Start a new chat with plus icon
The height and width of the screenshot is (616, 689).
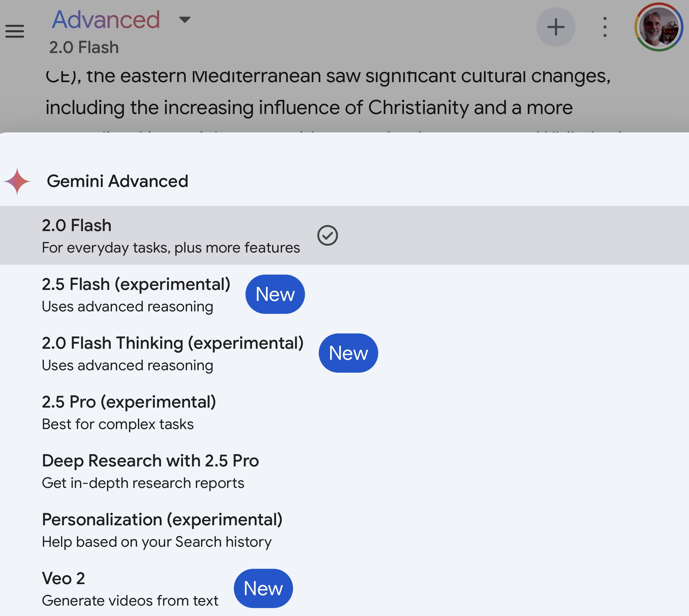pos(555,27)
